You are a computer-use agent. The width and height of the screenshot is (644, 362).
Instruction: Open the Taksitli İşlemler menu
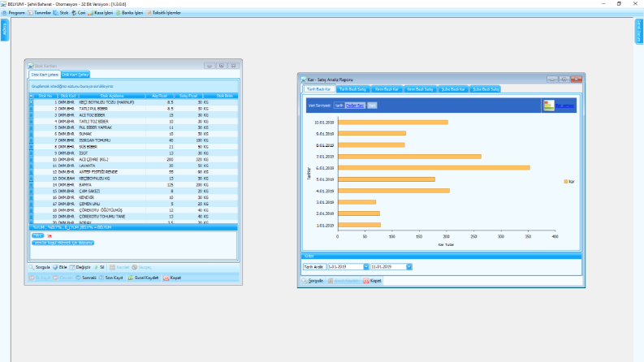pos(163,13)
